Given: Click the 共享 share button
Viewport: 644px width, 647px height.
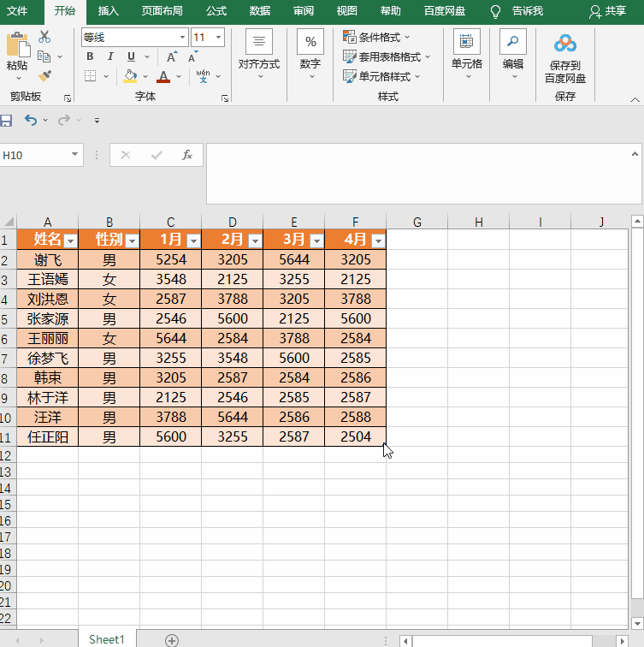Looking at the screenshot, I should 608,11.
